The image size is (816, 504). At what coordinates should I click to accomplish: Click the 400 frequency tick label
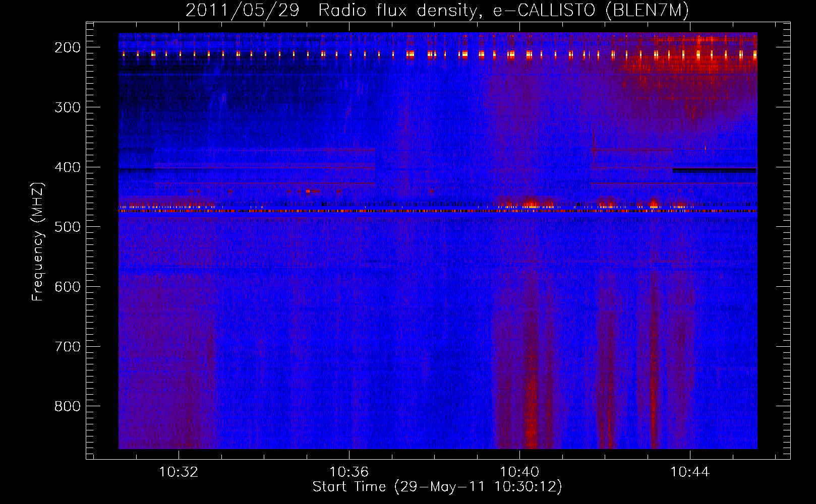(x=68, y=167)
